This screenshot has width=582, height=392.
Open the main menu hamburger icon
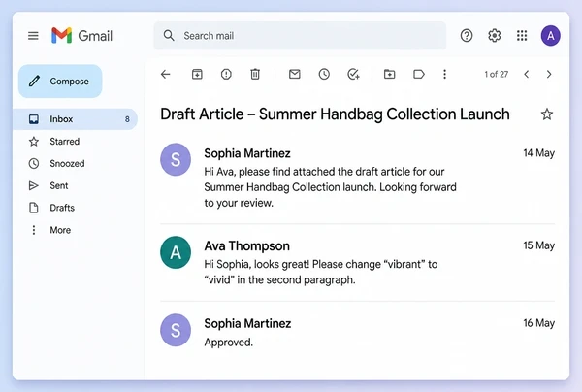click(33, 36)
